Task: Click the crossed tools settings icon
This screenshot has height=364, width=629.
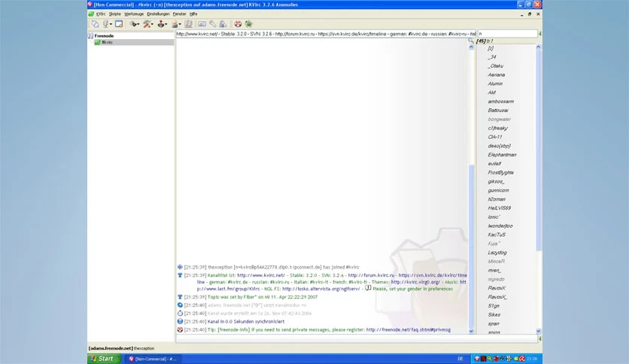Action: click(147, 24)
